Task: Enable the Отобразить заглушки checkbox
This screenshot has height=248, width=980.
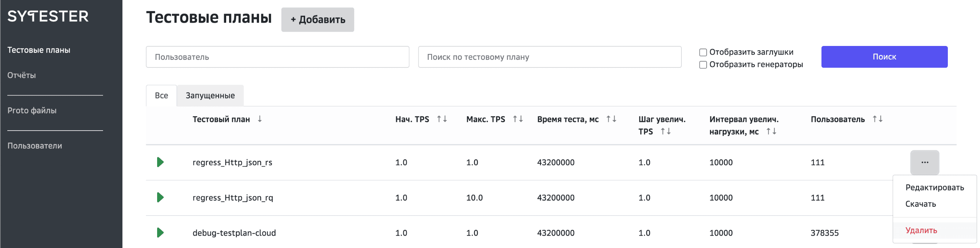Action: [703, 52]
